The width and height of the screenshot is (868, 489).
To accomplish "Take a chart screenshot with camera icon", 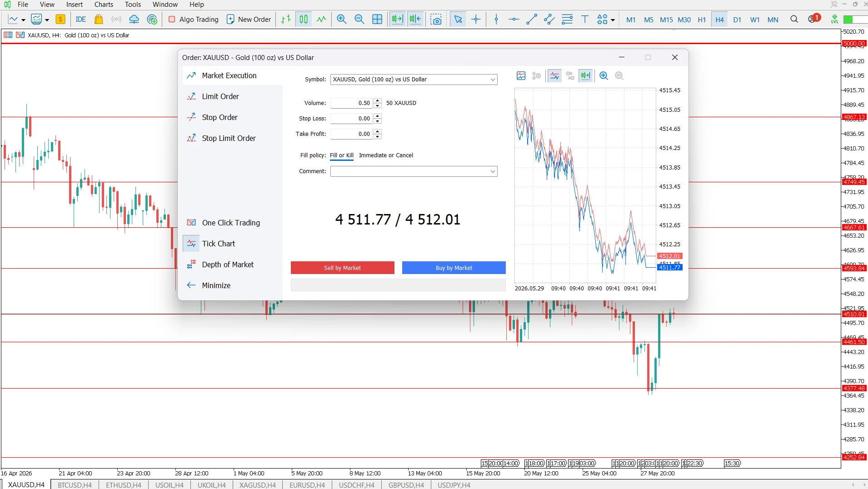I will click(436, 20).
